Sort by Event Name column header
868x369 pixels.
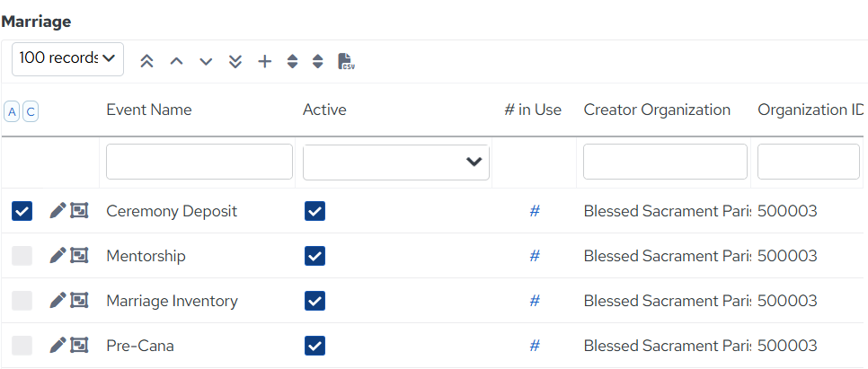point(149,110)
